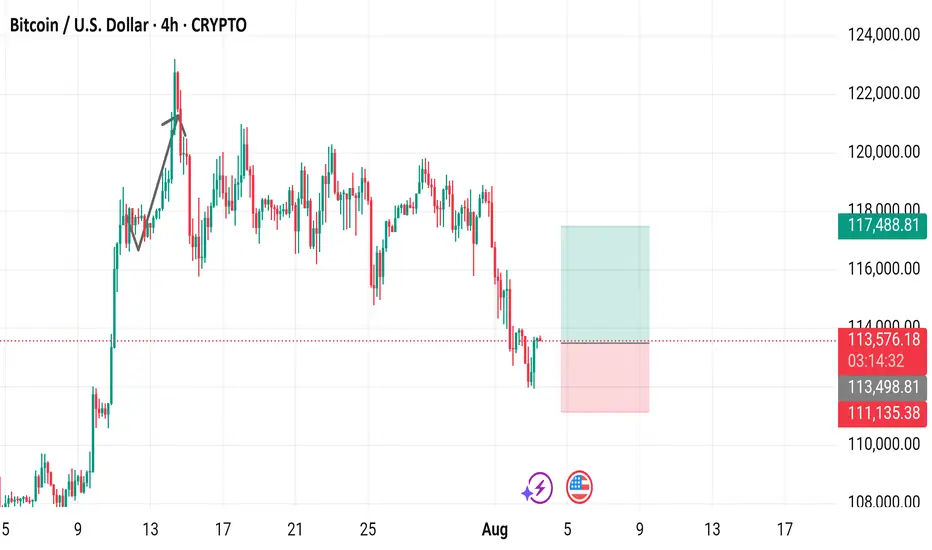Click the 111,135.38 stop price label
Screen dimensions: 932x550
click(x=882, y=413)
